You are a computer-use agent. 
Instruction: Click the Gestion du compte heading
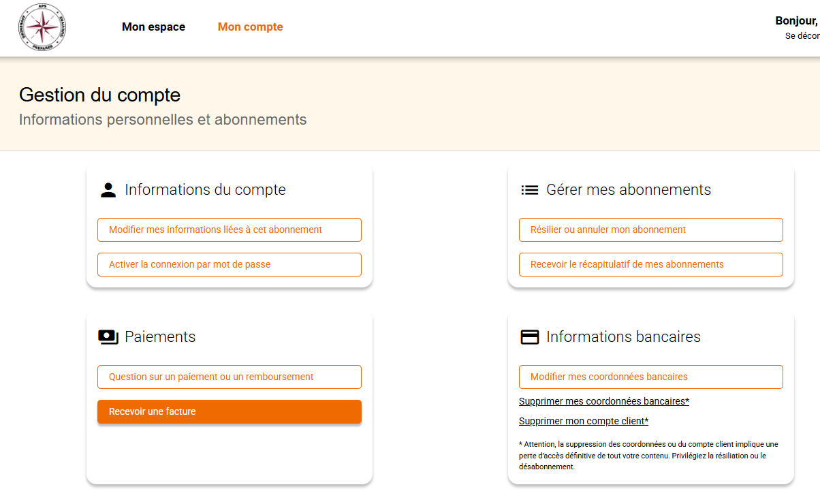(99, 95)
